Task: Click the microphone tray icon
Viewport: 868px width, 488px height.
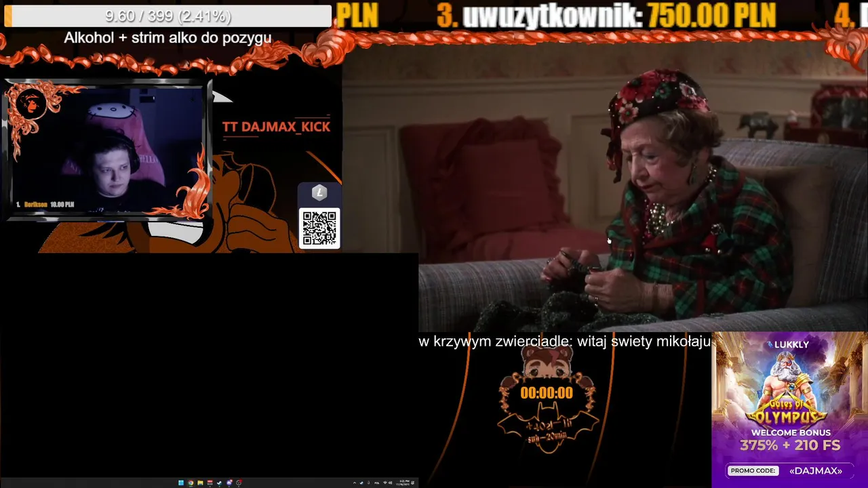Action: pos(368,483)
